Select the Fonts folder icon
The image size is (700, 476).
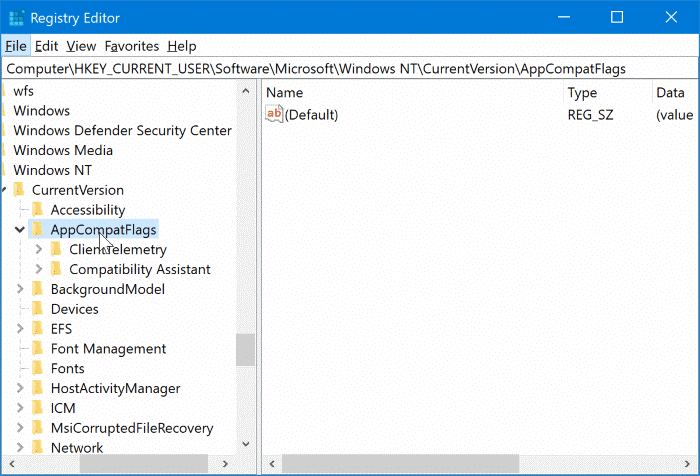click(x=38, y=368)
